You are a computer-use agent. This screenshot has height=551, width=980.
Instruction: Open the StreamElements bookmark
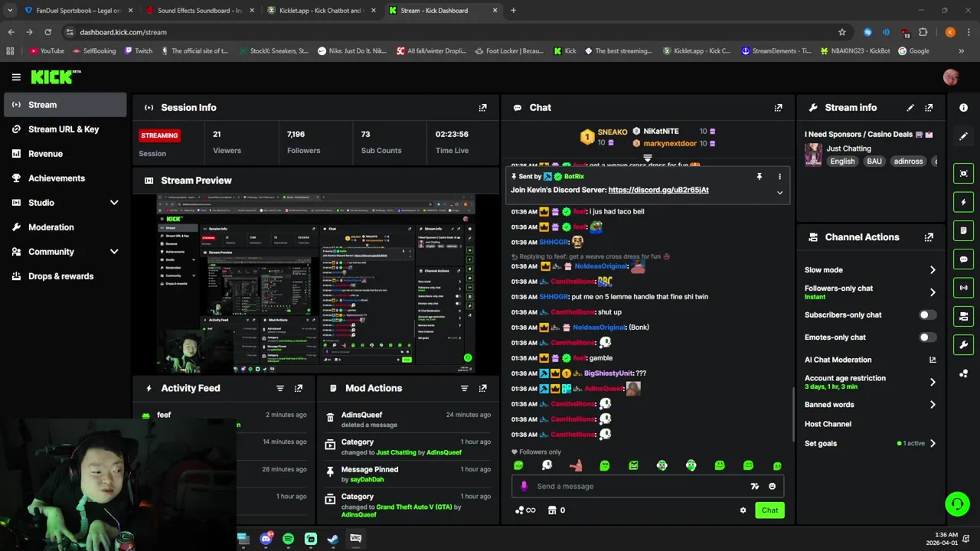pos(776,51)
